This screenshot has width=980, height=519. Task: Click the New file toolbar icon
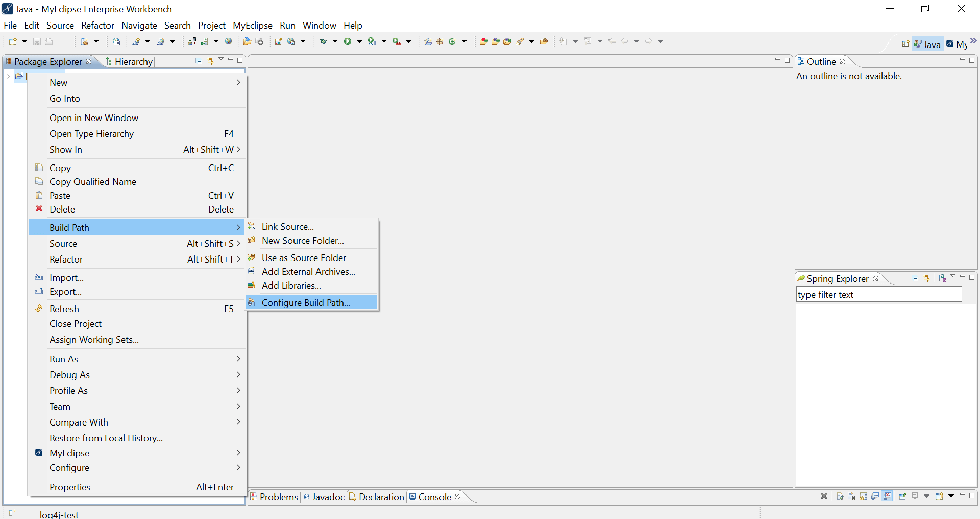pos(13,41)
